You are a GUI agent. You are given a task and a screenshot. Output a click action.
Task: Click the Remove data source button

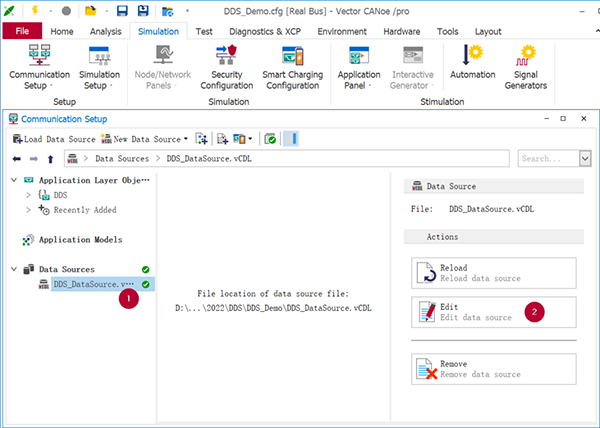[x=494, y=369]
